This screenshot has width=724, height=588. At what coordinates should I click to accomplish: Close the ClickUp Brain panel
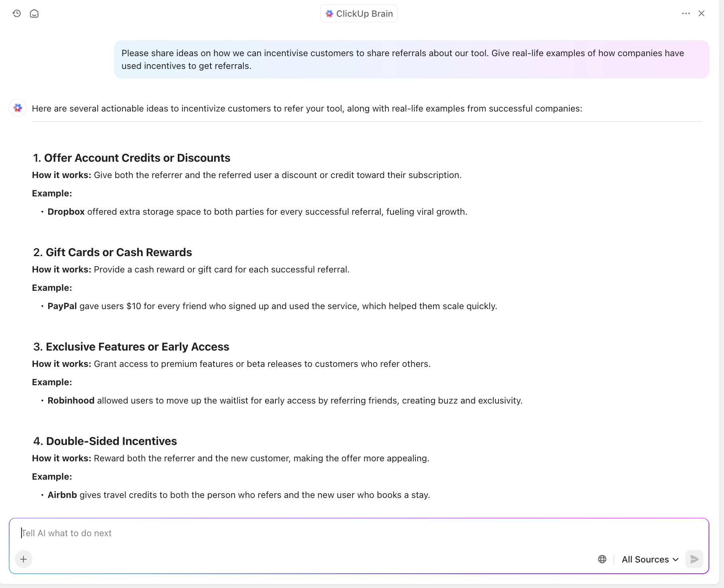tap(702, 13)
